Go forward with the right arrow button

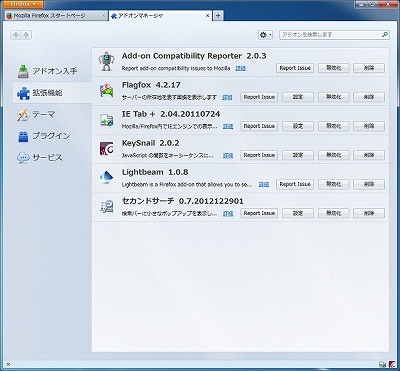27,35
